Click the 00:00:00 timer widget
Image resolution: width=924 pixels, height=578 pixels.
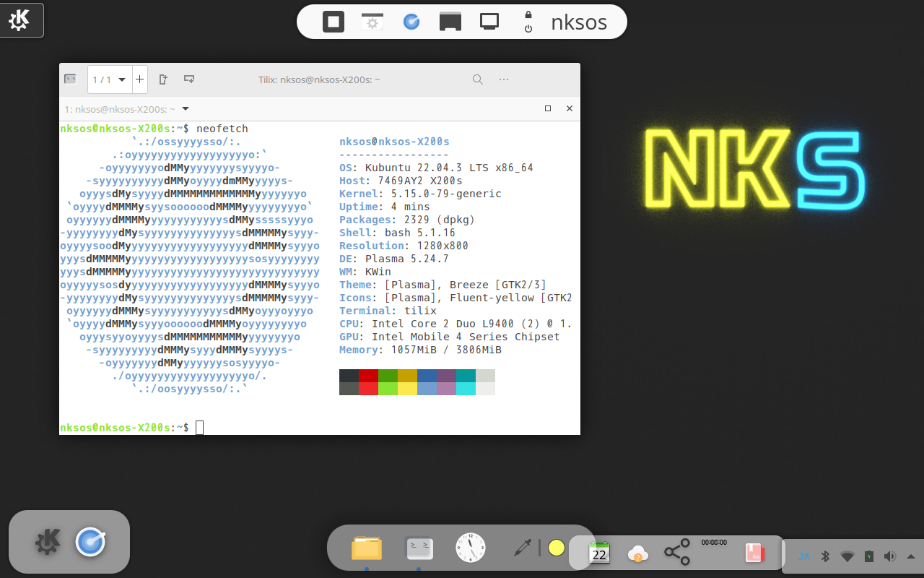(x=714, y=542)
